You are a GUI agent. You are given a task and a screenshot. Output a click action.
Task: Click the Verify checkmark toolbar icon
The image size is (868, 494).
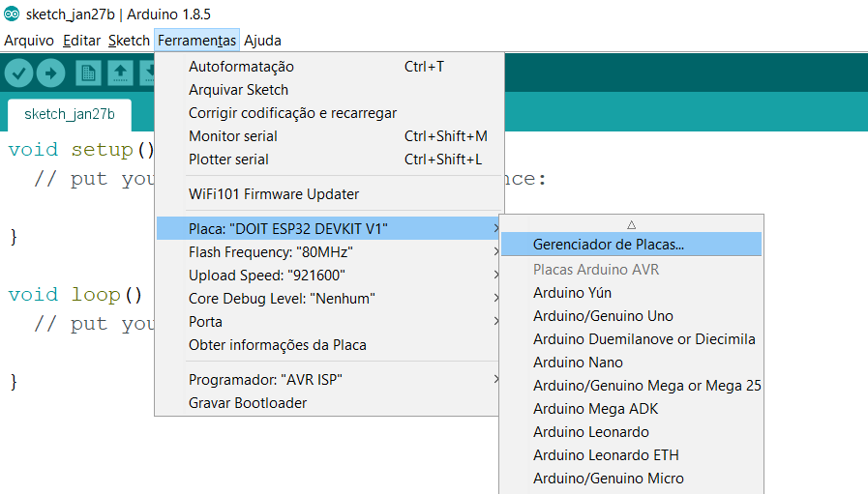point(18,73)
